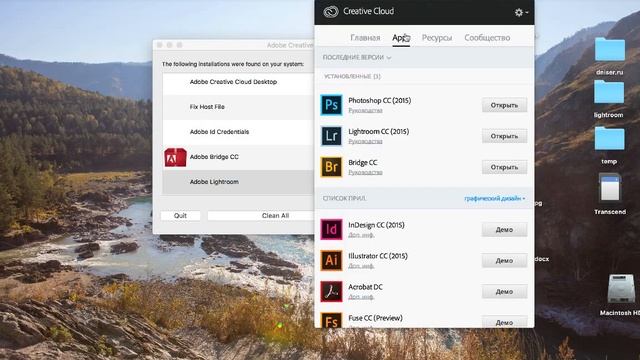Select the dniser.ru desktop folder

(609, 56)
